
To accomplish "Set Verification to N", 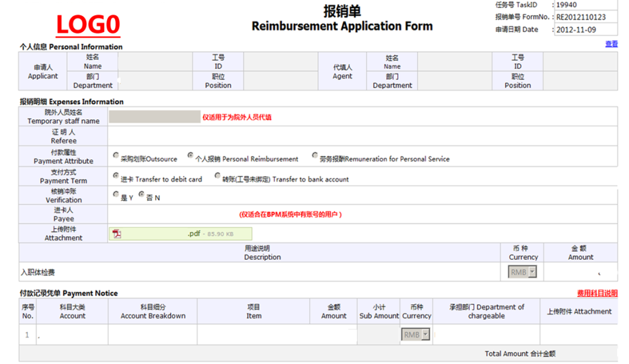I will point(142,195).
